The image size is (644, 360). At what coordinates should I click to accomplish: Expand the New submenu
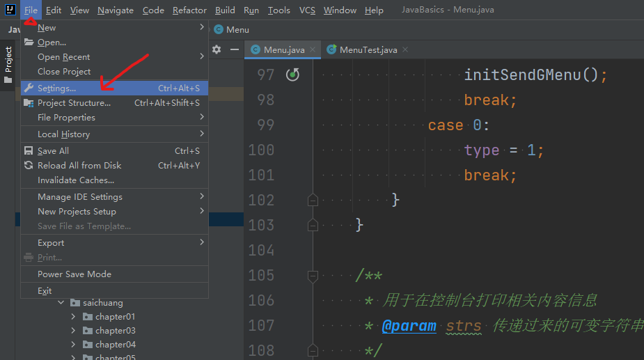click(114, 28)
